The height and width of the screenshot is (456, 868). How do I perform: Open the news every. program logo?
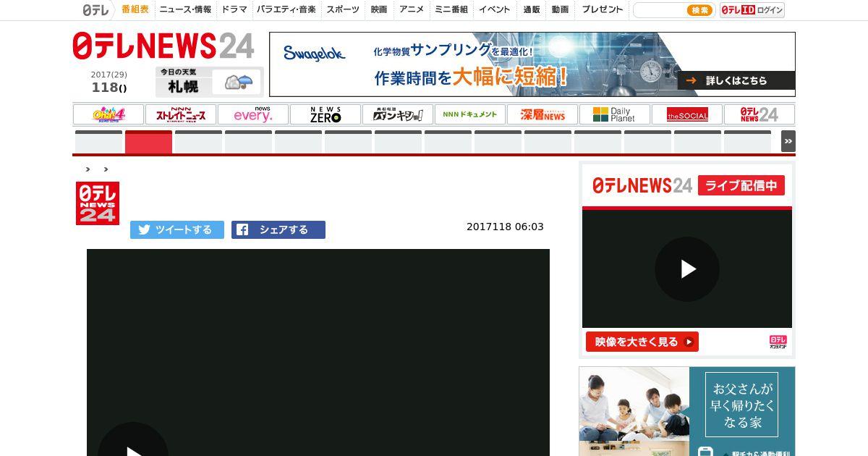point(253,114)
